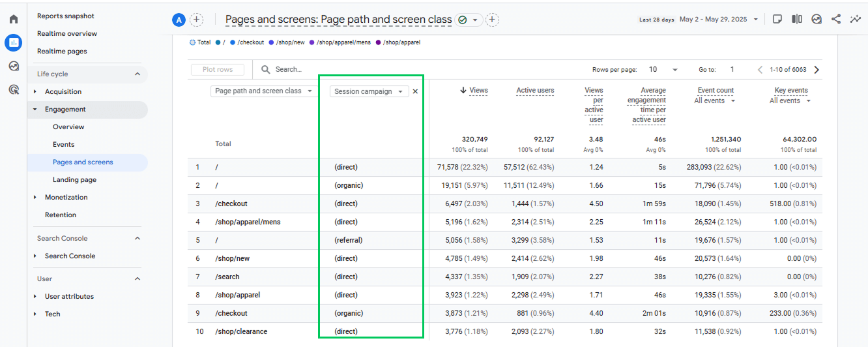Click the Share this report icon

pyautogui.click(x=836, y=20)
